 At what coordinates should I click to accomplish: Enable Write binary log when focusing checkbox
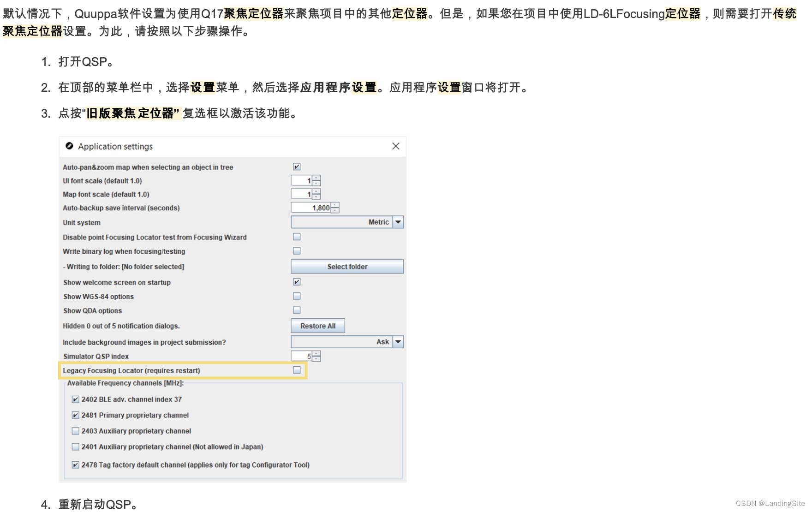click(x=297, y=251)
